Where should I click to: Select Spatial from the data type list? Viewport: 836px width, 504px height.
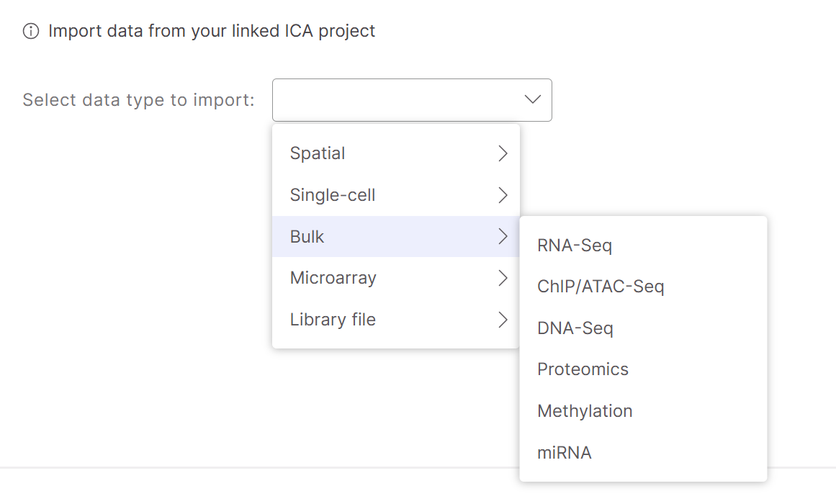[x=318, y=153]
